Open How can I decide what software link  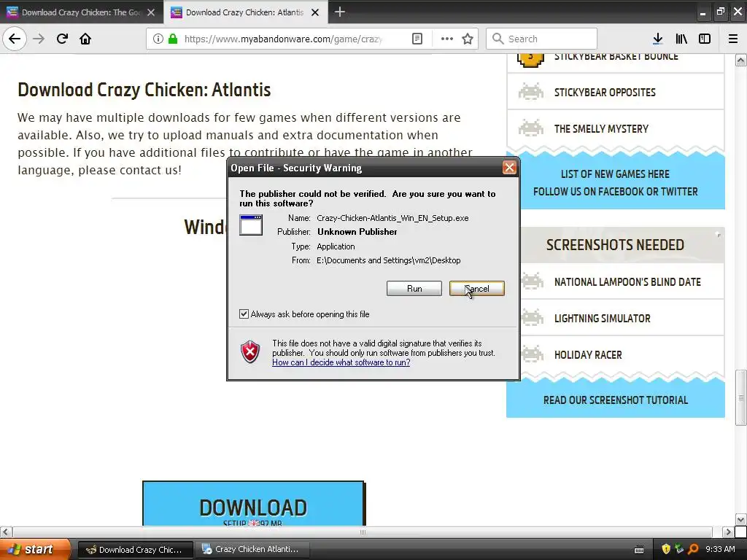point(341,362)
